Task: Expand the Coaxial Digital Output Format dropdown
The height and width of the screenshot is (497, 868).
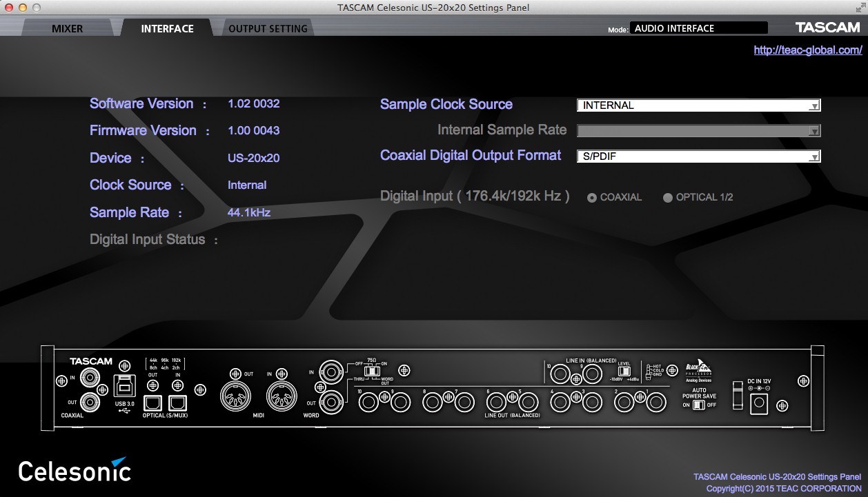Action: click(698, 156)
